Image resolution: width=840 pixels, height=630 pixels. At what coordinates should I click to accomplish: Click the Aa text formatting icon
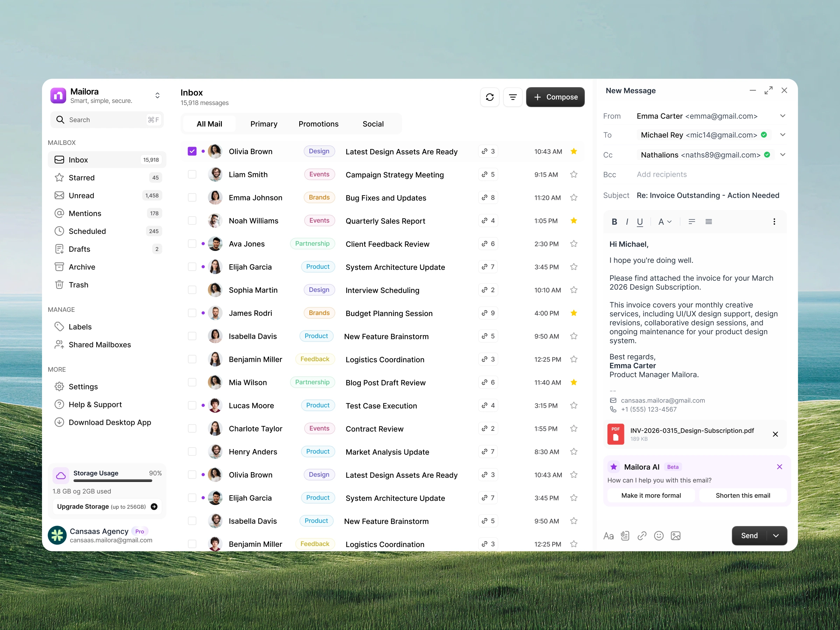(608, 536)
